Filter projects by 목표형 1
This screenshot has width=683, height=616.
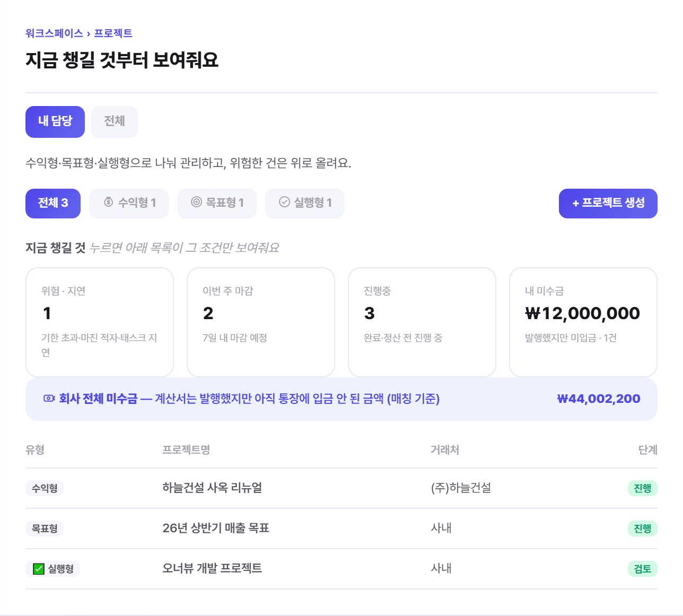point(217,204)
